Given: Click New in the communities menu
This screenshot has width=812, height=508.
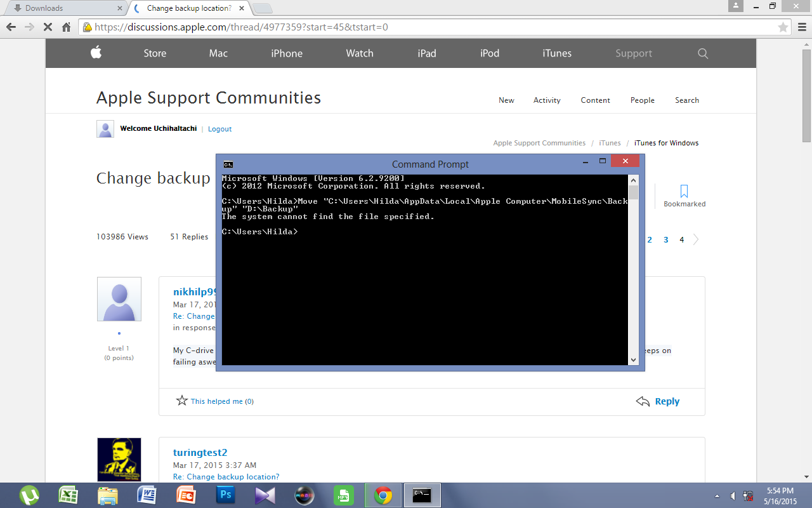Looking at the screenshot, I should pos(506,100).
